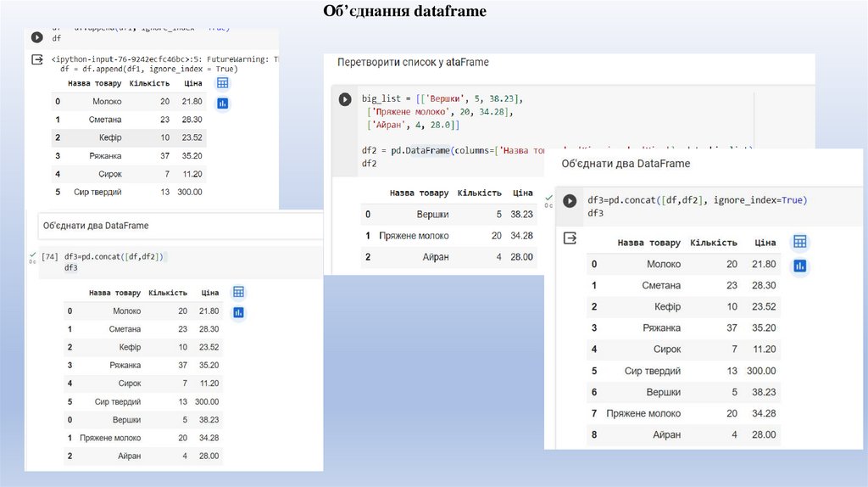Click the heading "Перетворити список у ataFrame"
This screenshot has height=487, width=868.
click(x=413, y=63)
